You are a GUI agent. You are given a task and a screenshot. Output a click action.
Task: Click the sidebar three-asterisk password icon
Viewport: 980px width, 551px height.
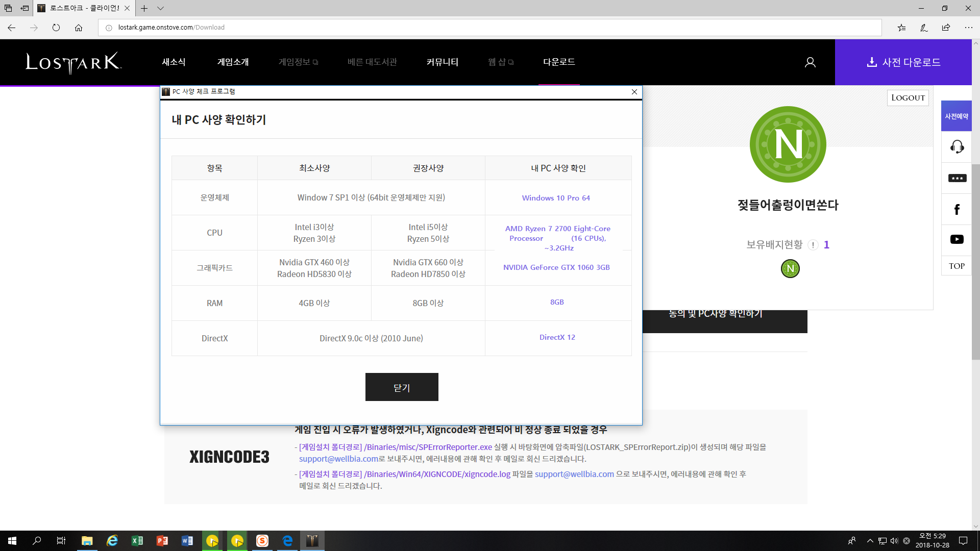coord(957,178)
